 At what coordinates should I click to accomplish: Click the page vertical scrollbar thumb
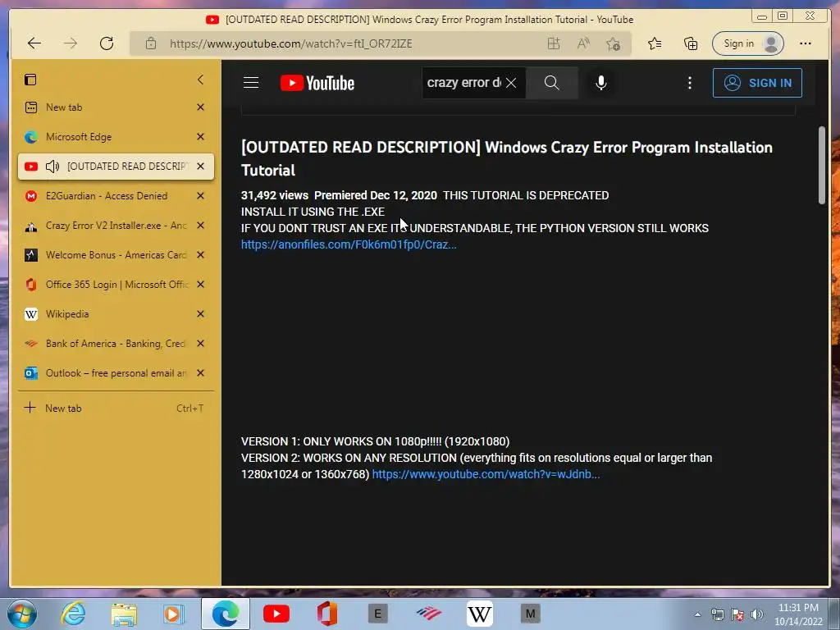click(822, 165)
